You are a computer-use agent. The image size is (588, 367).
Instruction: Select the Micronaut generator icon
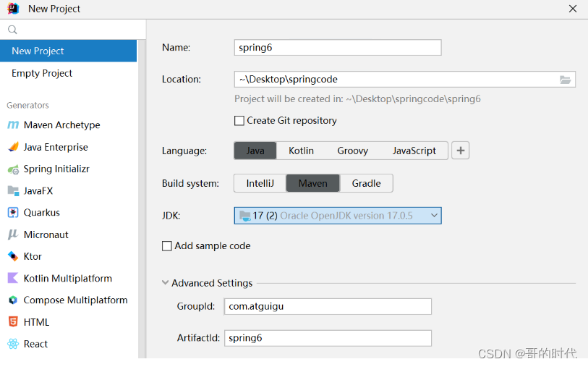[x=13, y=235]
